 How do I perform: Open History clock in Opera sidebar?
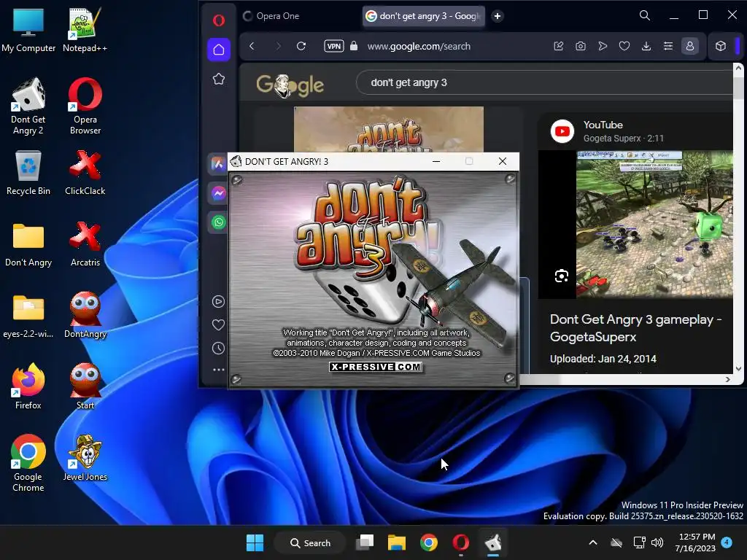218,348
